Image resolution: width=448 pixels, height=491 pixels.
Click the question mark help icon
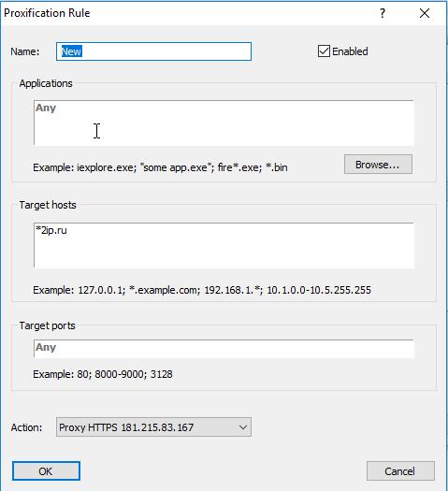(x=383, y=13)
